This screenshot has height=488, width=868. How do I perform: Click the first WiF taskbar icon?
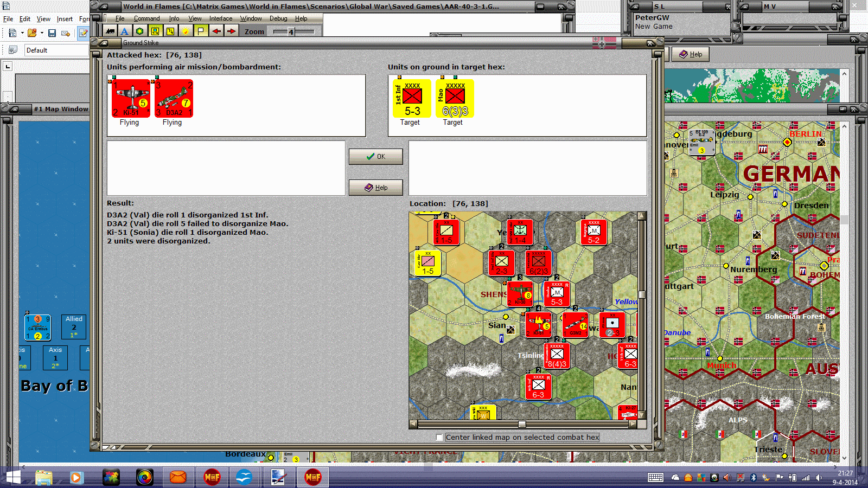pyautogui.click(x=212, y=478)
